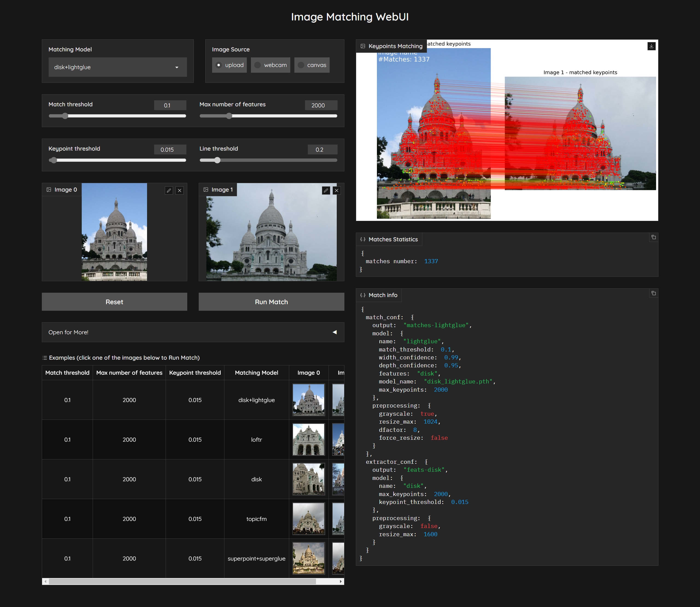
Task: Click the uploaded Image 0 preview
Action: pyautogui.click(x=115, y=232)
